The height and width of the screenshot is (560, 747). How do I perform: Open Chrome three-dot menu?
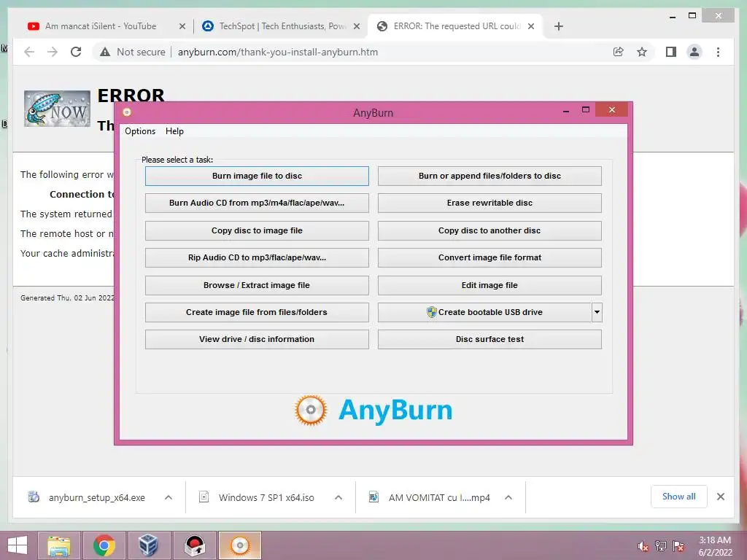click(x=718, y=52)
